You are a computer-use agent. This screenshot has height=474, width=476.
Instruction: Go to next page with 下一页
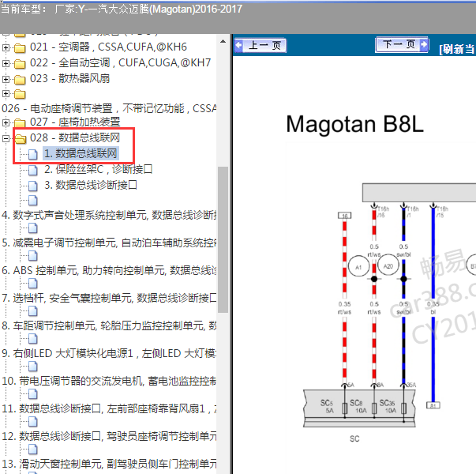pyautogui.click(x=402, y=45)
